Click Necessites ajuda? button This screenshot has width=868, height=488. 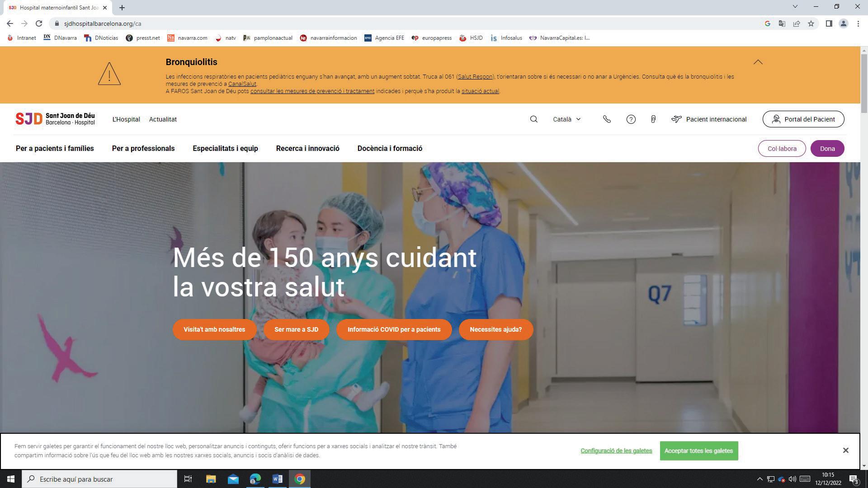pyautogui.click(x=495, y=329)
